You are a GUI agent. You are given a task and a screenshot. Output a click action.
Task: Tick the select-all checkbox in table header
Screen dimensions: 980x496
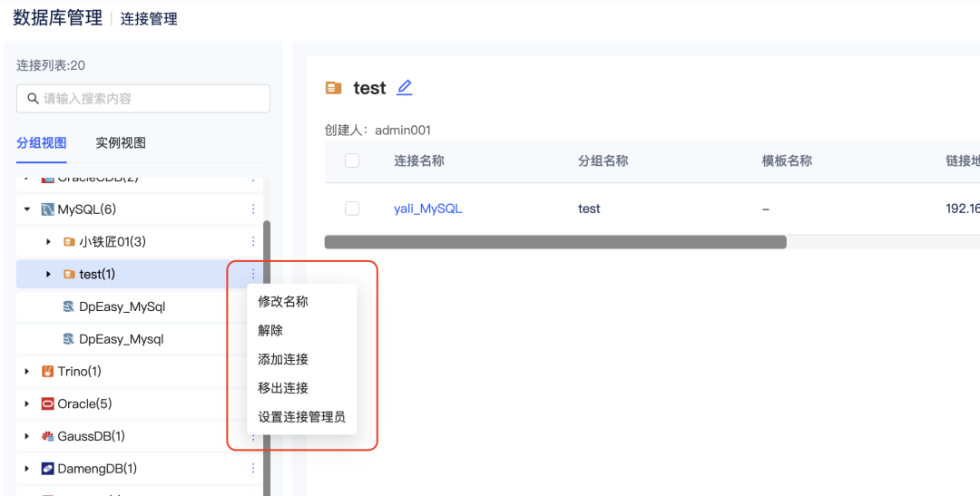[352, 161]
